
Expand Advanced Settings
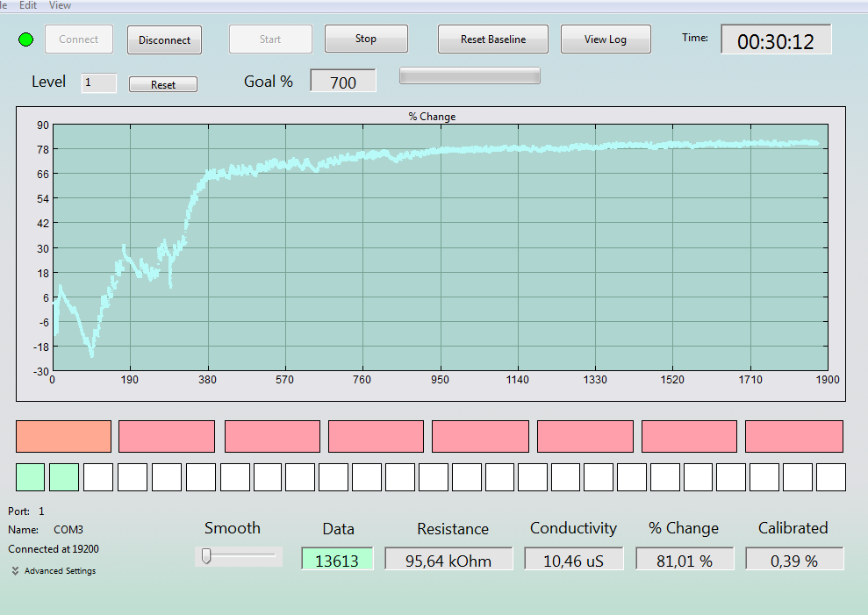click(x=54, y=571)
